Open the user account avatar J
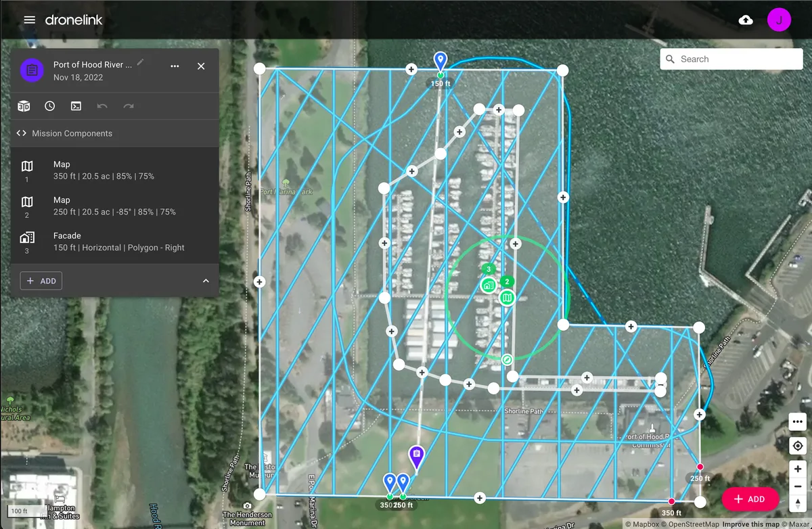This screenshot has height=529, width=812. click(780, 20)
